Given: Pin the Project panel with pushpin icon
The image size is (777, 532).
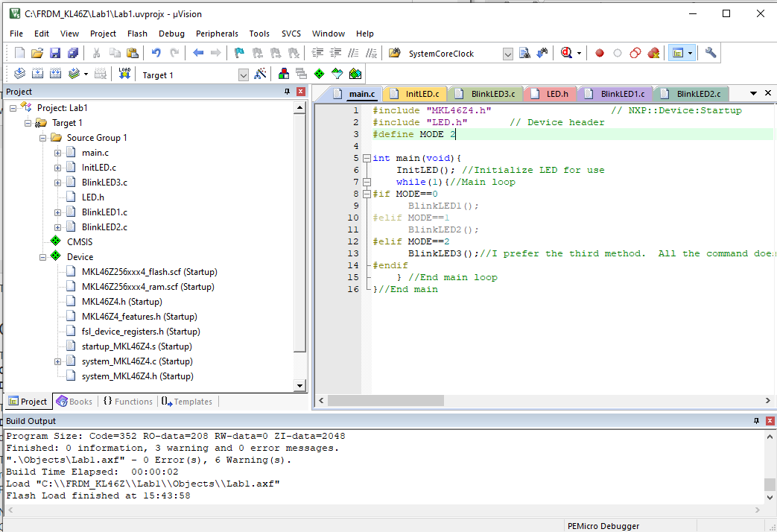Looking at the screenshot, I should point(287,92).
